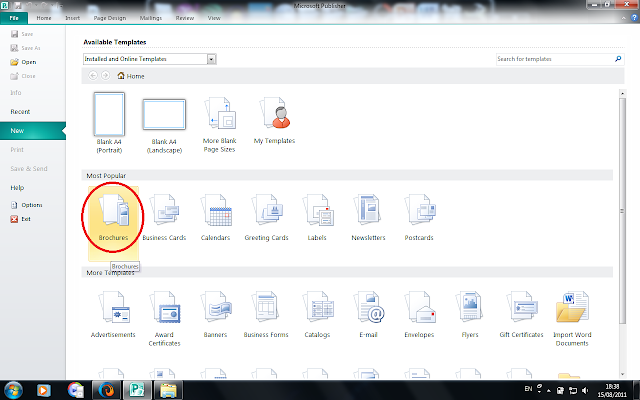Click the scrollbar down arrow
Screen dimensions: 640x400
(x=622, y=374)
